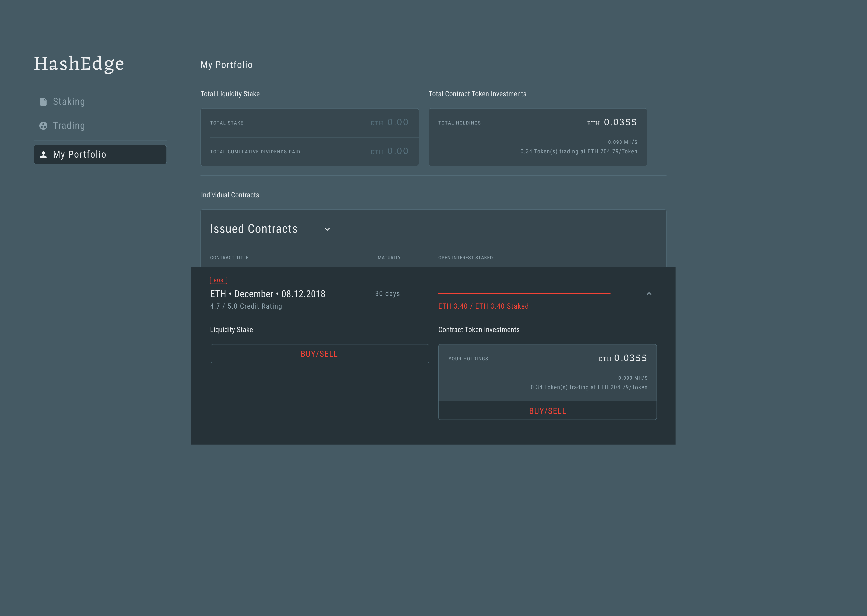Expand the Issued Contracts dropdown chevron
The image size is (867, 616).
coord(327,229)
